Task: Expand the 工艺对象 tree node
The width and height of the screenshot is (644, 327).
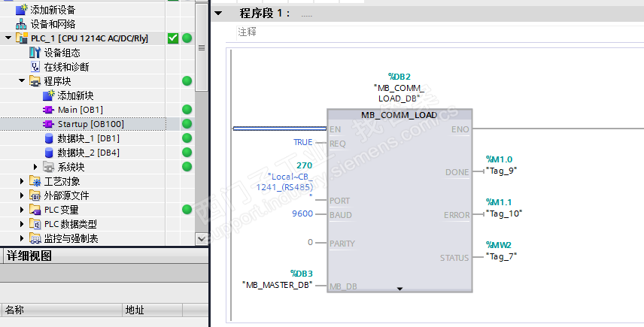Action: pyautogui.click(x=22, y=181)
